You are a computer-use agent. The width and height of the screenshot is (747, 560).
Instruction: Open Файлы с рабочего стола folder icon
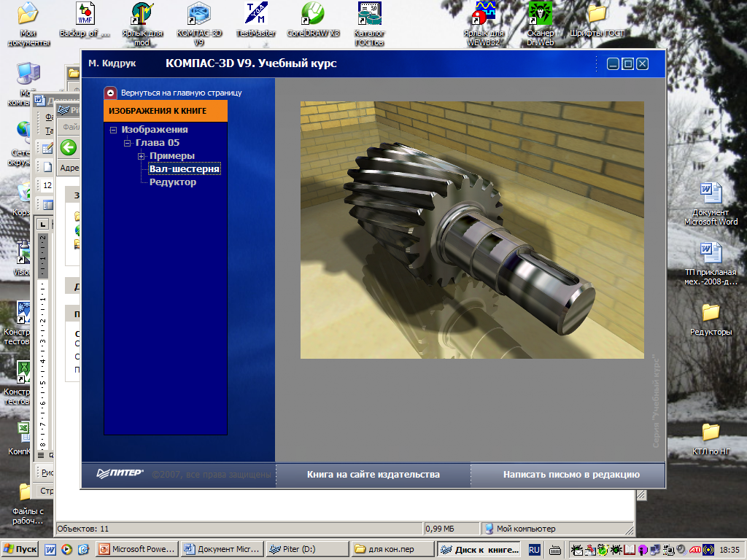tap(27, 505)
